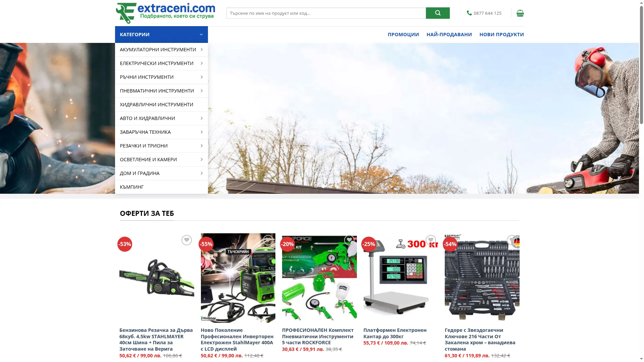Click price 61,30 € / 119,89 лв.
The height and width of the screenshot is (362, 644).
point(467,356)
